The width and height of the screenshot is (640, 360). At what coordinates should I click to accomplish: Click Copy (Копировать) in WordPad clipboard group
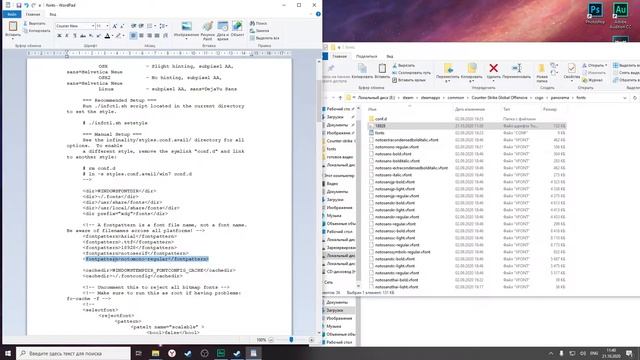[x=36, y=31]
